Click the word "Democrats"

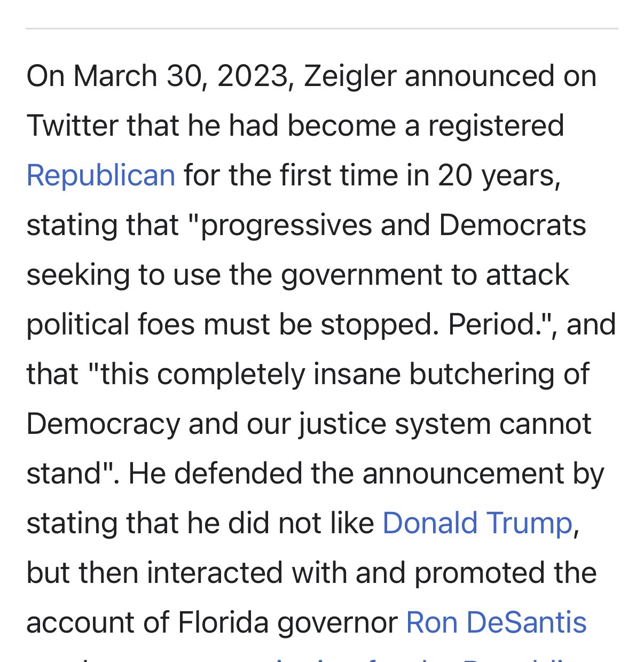(x=512, y=225)
